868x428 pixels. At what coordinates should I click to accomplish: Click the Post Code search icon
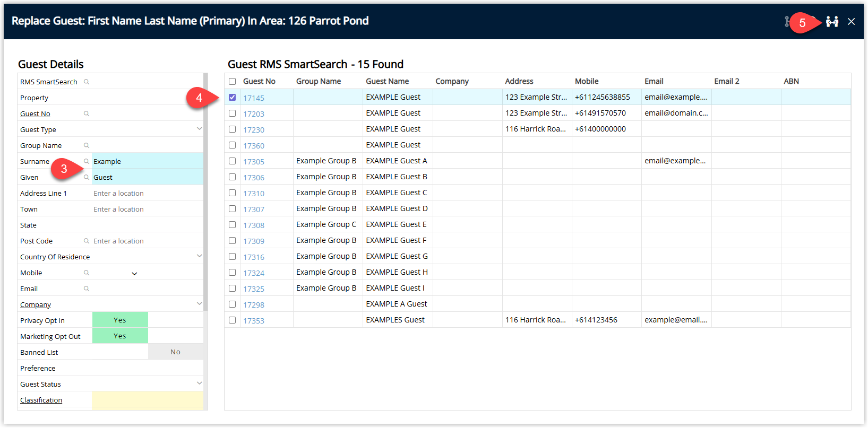coord(87,241)
